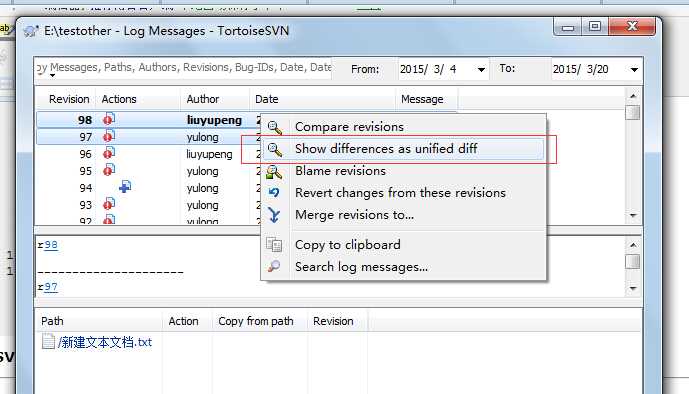Click the Search log messages icon
This screenshot has width=689, height=394.
(x=274, y=266)
